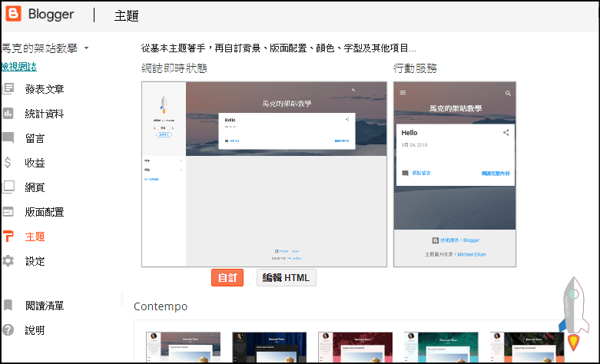Image resolution: width=600 pixels, height=364 pixels.
Task: Open 版面配置 in the sidebar
Action: tap(45, 212)
